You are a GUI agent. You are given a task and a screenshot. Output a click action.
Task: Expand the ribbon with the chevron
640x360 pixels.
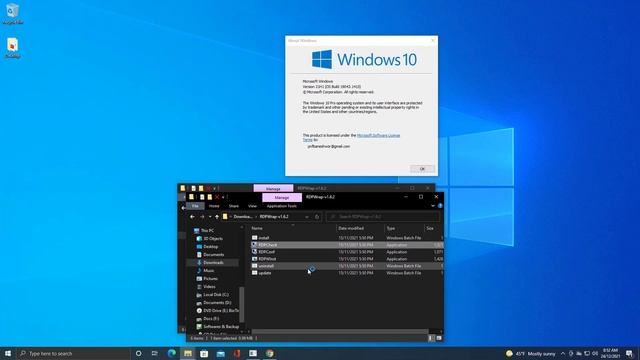pos(433,206)
